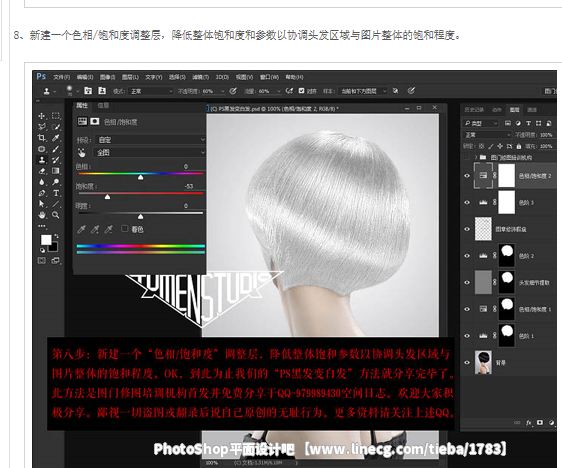Select the Path Selection tool
The width and height of the screenshot is (562, 468).
[42, 204]
